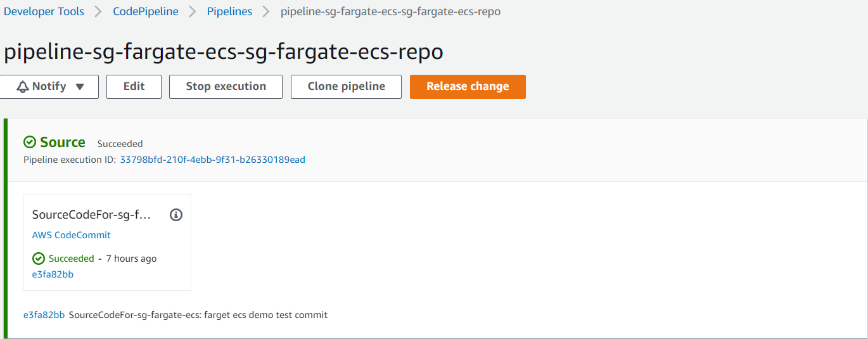The image size is (868, 339).
Task: Click the green Source stage success checkmark
Action: click(x=30, y=142)
